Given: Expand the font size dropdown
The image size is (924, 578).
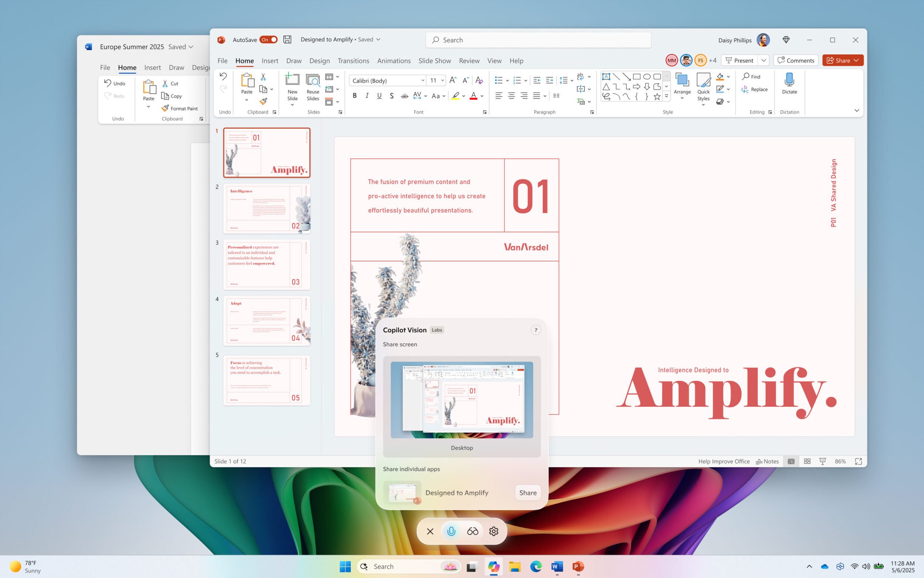Looking at the screenshot, I should pos(442,80).
